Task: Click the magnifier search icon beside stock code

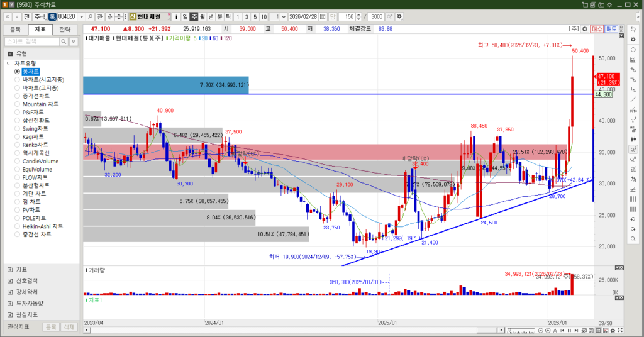Action: (91, 16)
